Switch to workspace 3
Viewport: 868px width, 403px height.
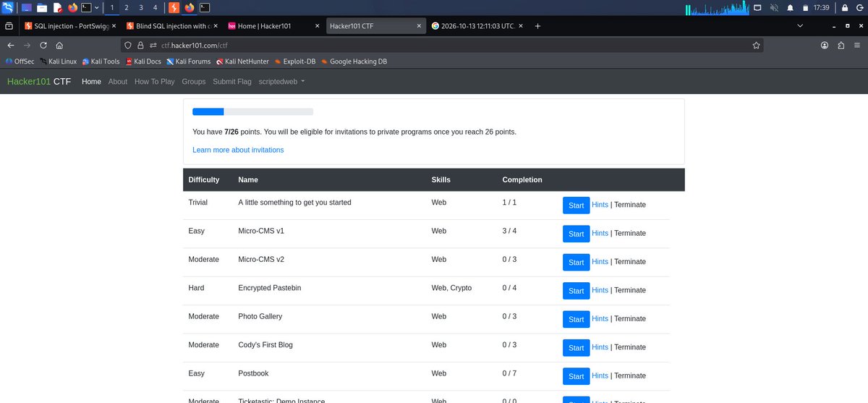click(140, 7)
